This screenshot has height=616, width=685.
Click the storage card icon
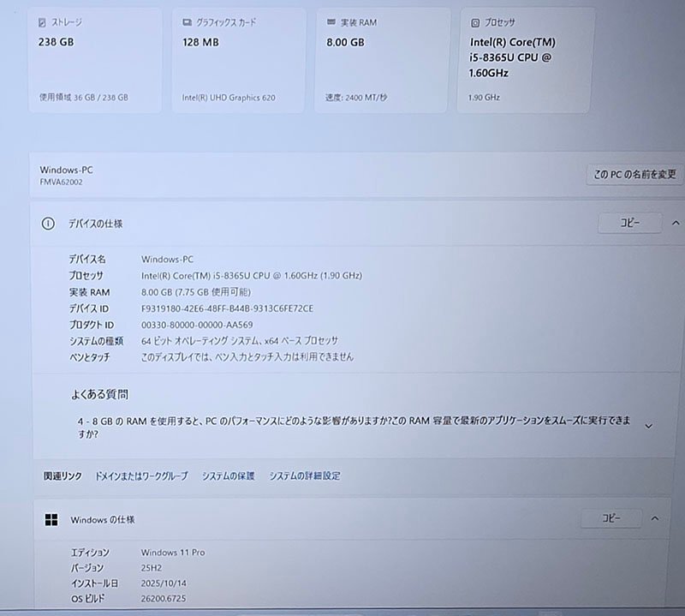(42, 22)
